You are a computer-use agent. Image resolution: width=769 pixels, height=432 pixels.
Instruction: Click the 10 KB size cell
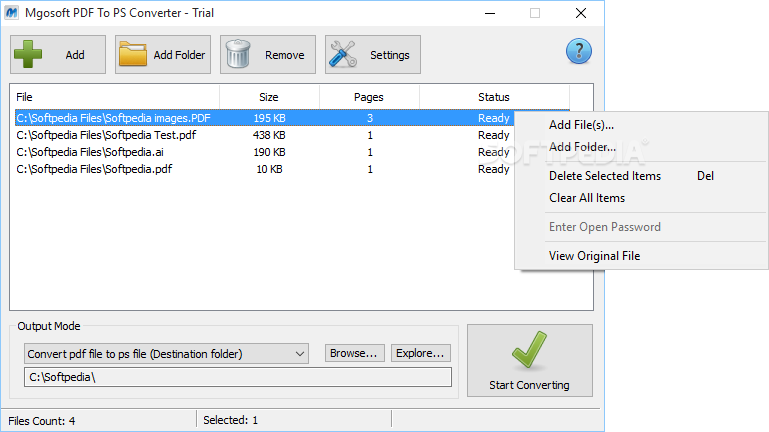[269, 169]
